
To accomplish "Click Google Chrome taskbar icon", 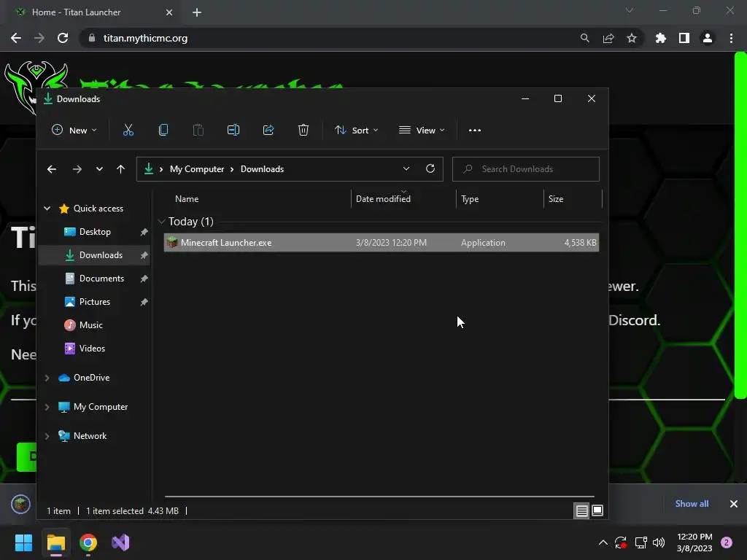I will click(x=88, y=542).
